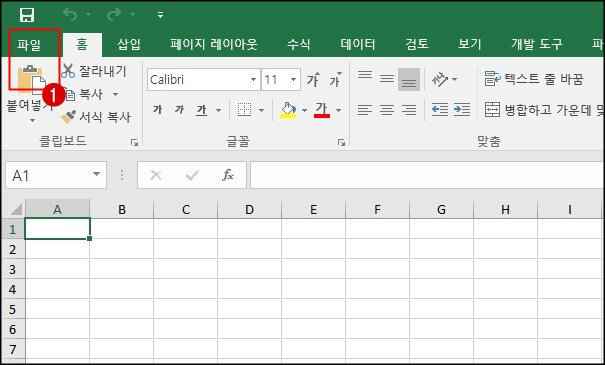
Task: Click 잘라내기 scissors button
Action: pos(94,71)
